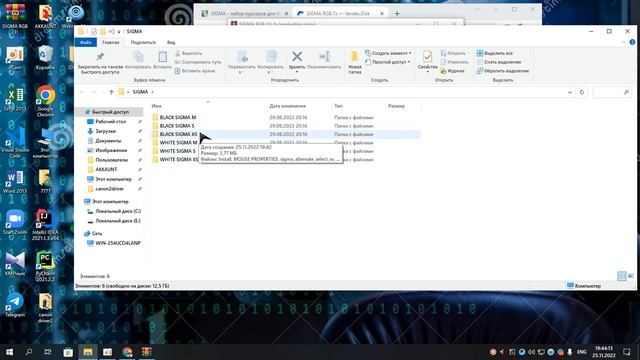
Task: Refresh the current folder view
Action: [582, 92]
